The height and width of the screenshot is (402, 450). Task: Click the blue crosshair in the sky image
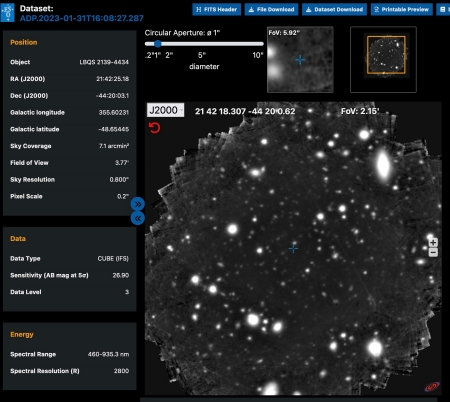[x=293, y=248]
